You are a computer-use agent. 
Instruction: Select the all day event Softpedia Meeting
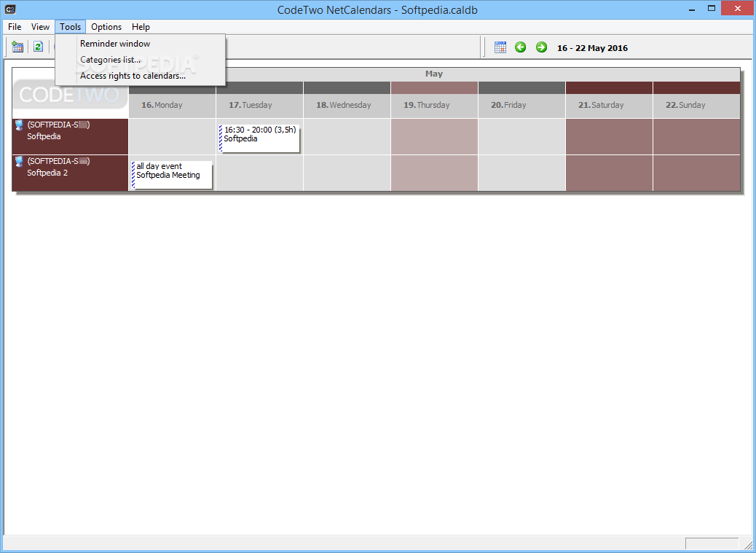click(172, 175)
